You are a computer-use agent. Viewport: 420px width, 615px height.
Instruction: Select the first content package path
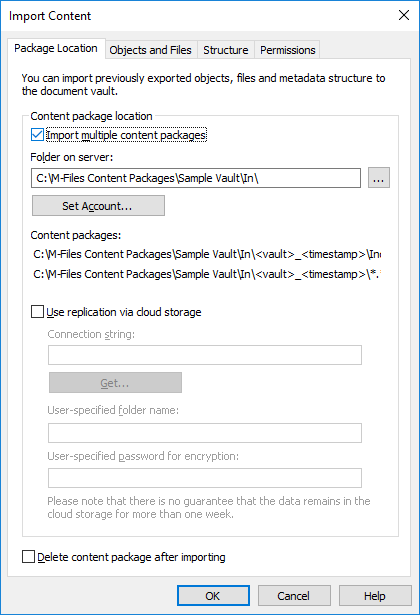click(207, 254)
